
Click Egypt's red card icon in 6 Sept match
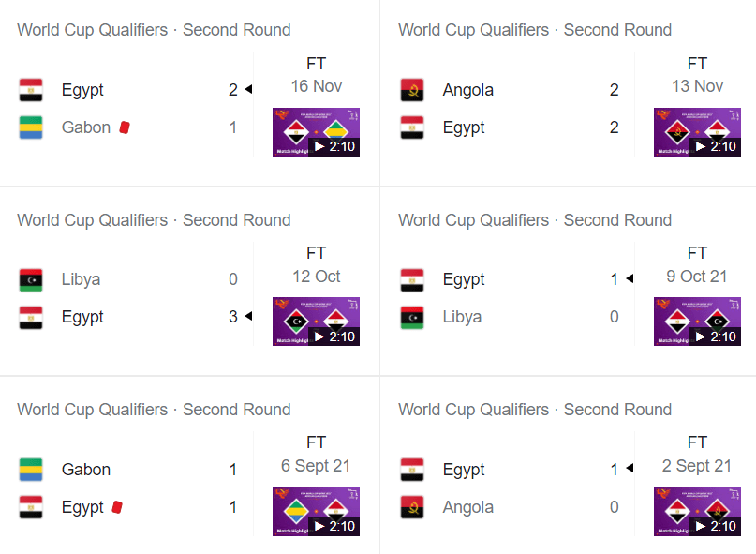coord(117,507)
